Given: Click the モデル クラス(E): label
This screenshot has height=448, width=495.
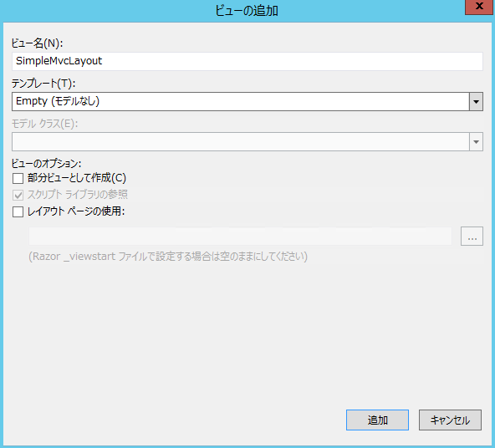Looking at the screenshot, I should pyautogui.click(x=45, y=124).
